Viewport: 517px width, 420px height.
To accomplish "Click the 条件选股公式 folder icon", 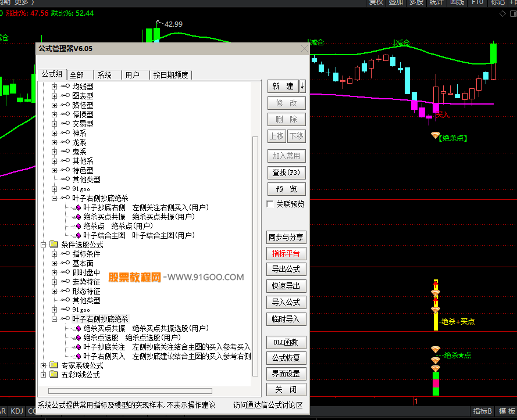I will (x=54, y=244).
